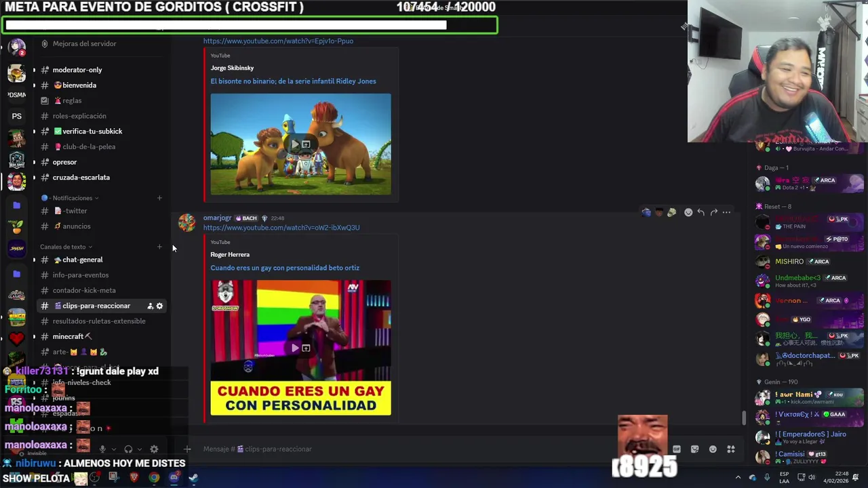Image resolution: width=868 pixels, height=488 pixels.
Task: Open resultados-ruletas-extensible channel
Action: [x=99, y=321]
